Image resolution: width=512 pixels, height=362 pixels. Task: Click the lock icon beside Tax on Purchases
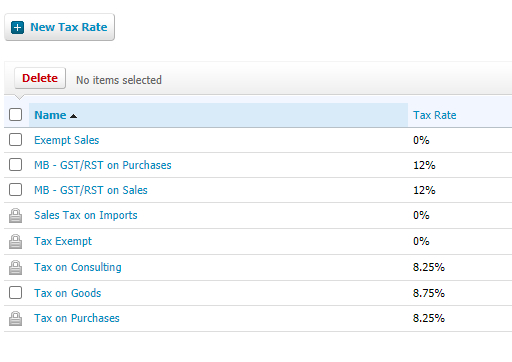pos(15,318)
